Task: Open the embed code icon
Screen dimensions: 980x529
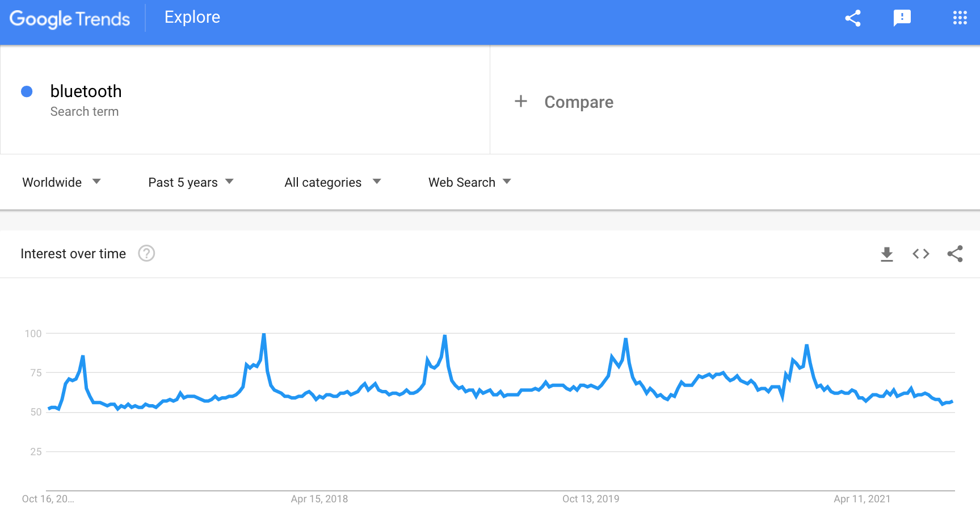Action: click(920, 254)
